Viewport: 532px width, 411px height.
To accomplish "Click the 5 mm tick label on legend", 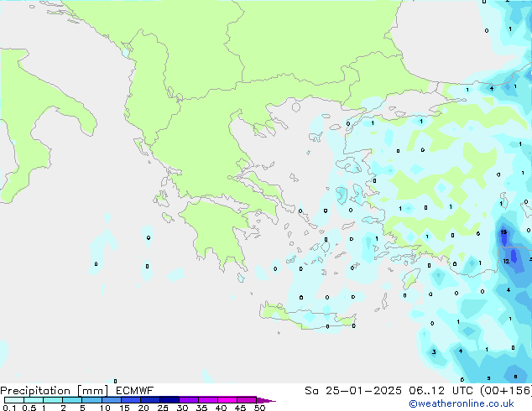I will point(82,408).
